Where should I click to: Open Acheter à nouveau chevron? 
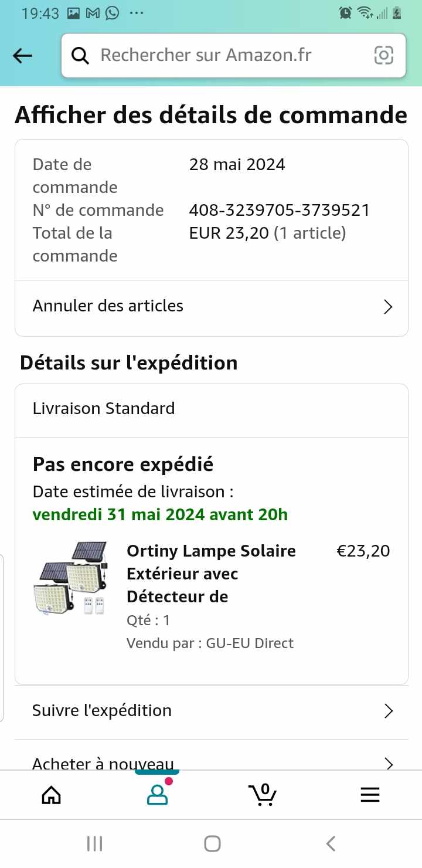click(x=387, y=763)
